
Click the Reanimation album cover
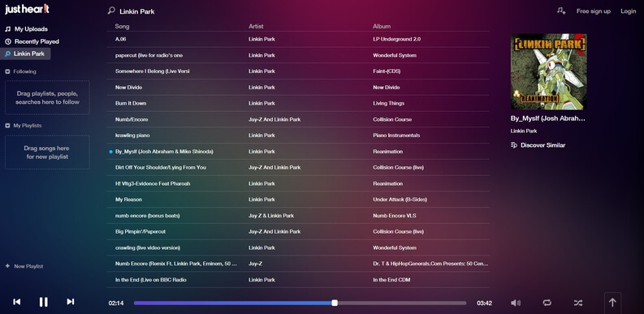[x=548, y=71]
